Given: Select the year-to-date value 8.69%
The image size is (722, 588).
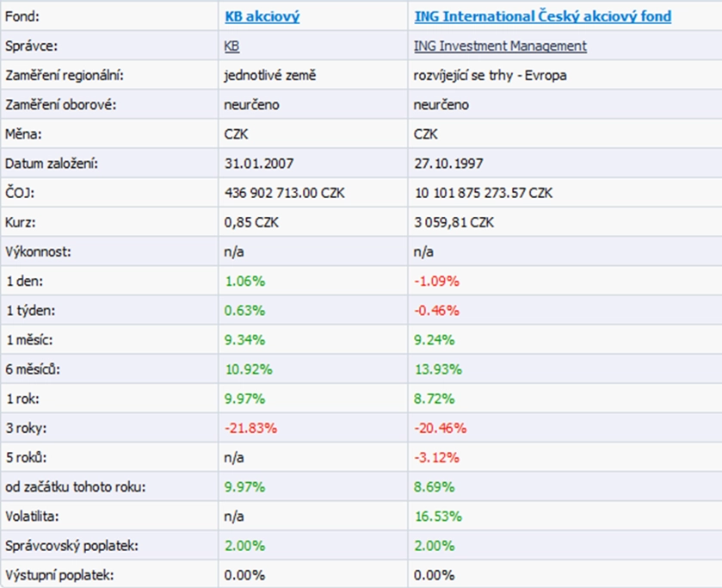Looking at the screenshot, I should pos(435,487).
